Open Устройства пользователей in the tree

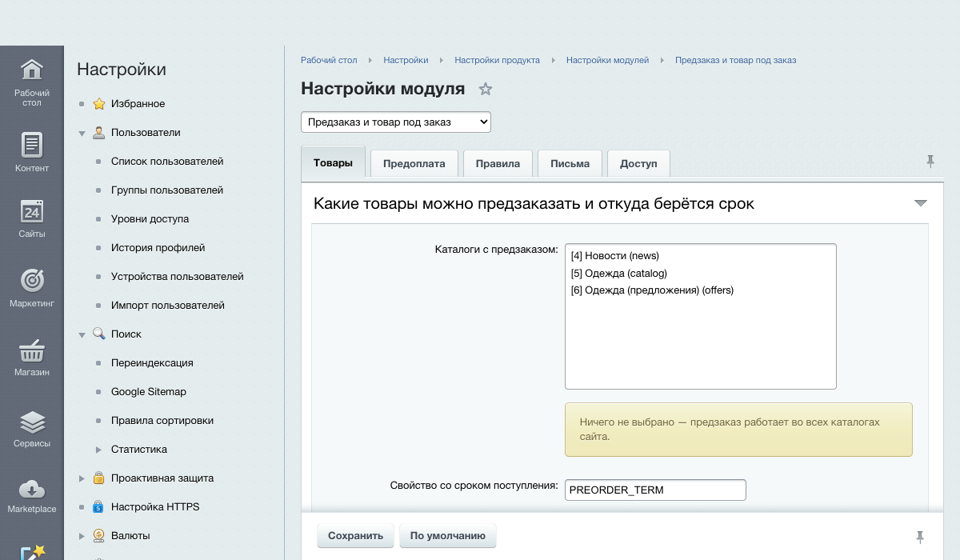click(x=178, y=277)
